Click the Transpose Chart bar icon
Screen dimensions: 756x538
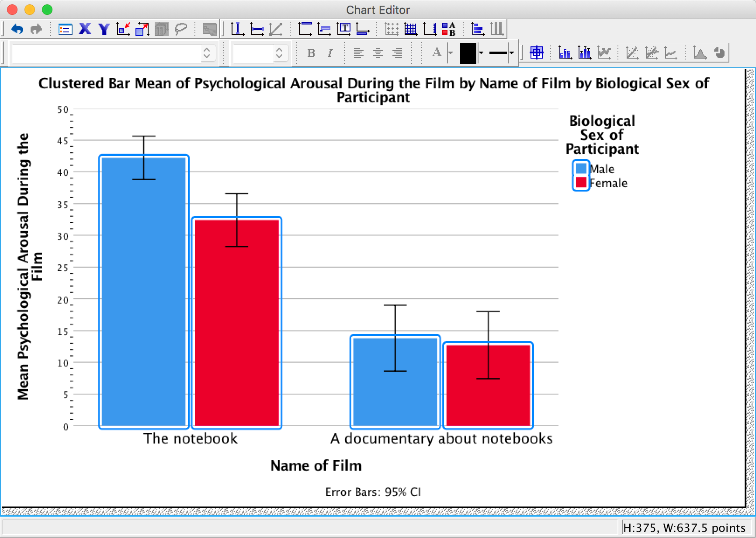[477, 29]
